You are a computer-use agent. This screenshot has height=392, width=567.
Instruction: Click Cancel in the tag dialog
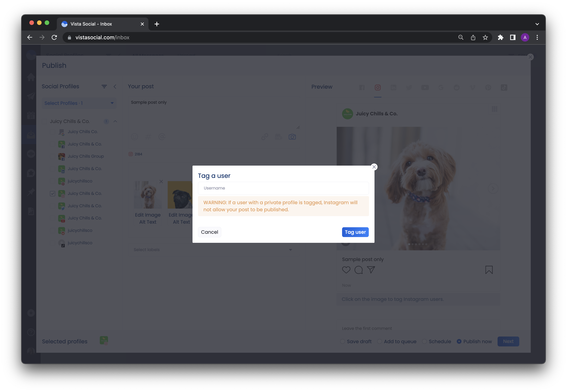[x=209, y=232]
